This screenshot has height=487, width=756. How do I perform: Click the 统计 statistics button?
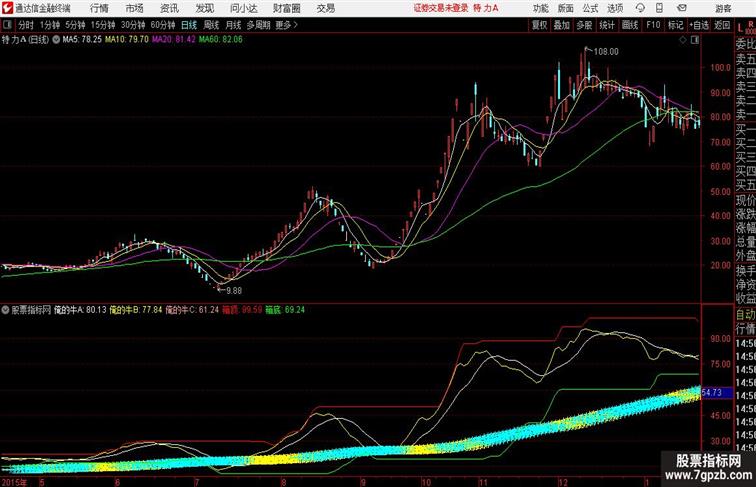(607, 25)
